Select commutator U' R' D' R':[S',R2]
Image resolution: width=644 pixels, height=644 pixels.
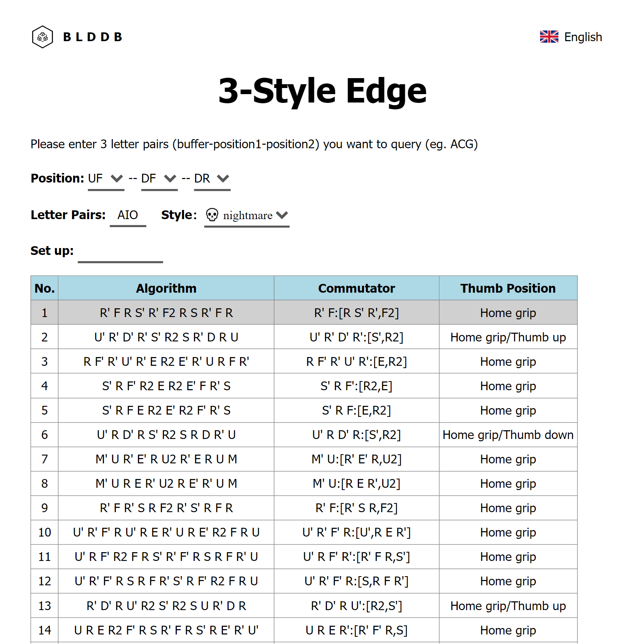356,337
